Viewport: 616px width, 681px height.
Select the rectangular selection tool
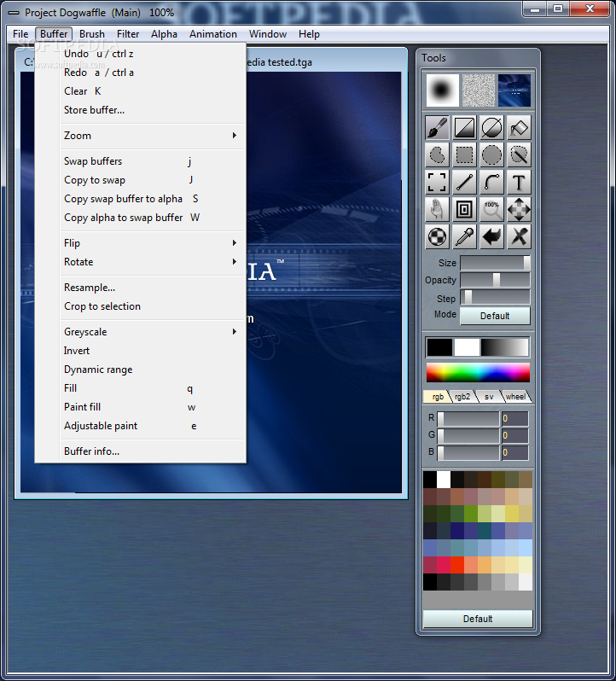[464, 155]
